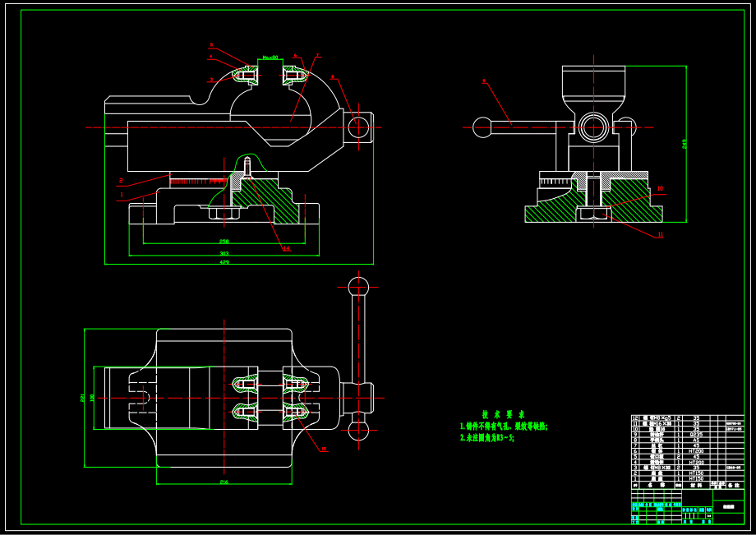
Task: Select technical requirement line 2 about R3~5
Action: (487, 438)
